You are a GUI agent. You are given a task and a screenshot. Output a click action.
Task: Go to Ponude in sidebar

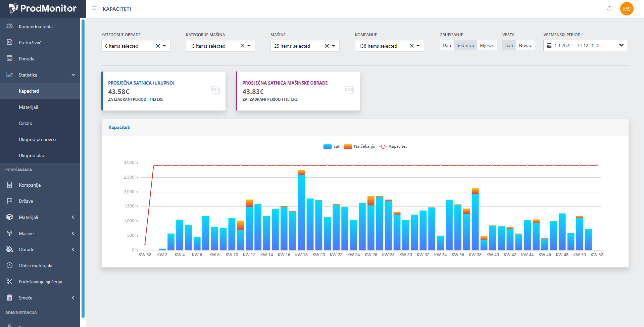coord(27,59)
